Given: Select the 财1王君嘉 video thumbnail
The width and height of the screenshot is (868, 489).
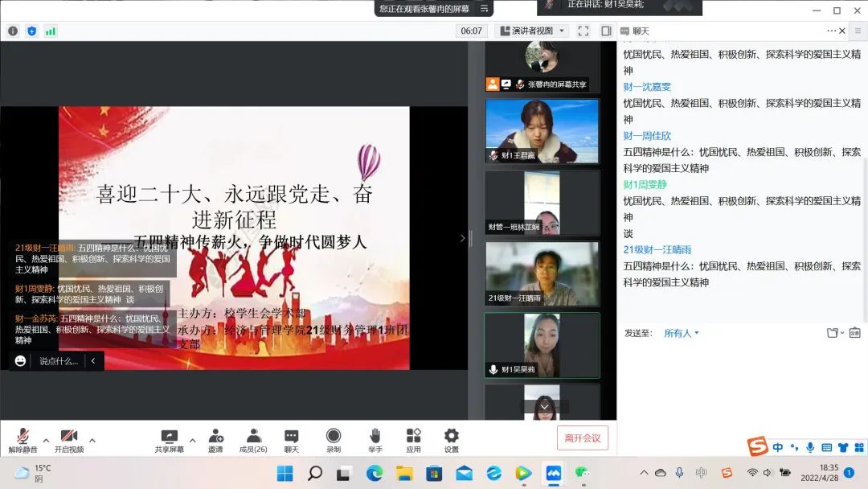Looking at the screenshot, I should tap(542, 130).
